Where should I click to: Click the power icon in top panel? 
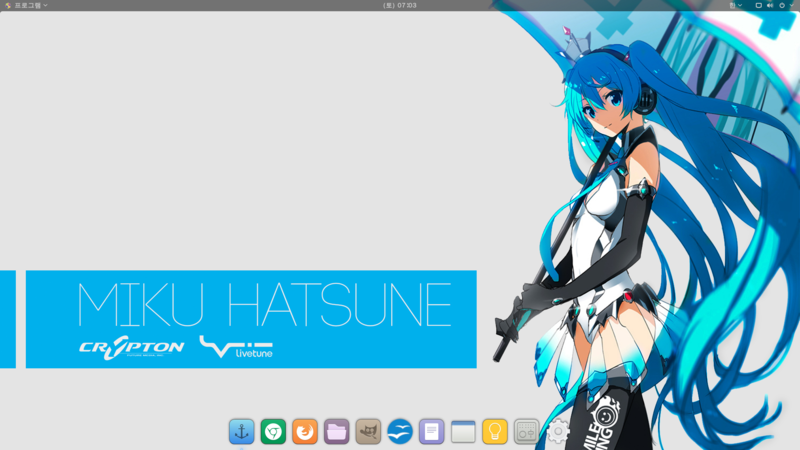click(782, 5)
